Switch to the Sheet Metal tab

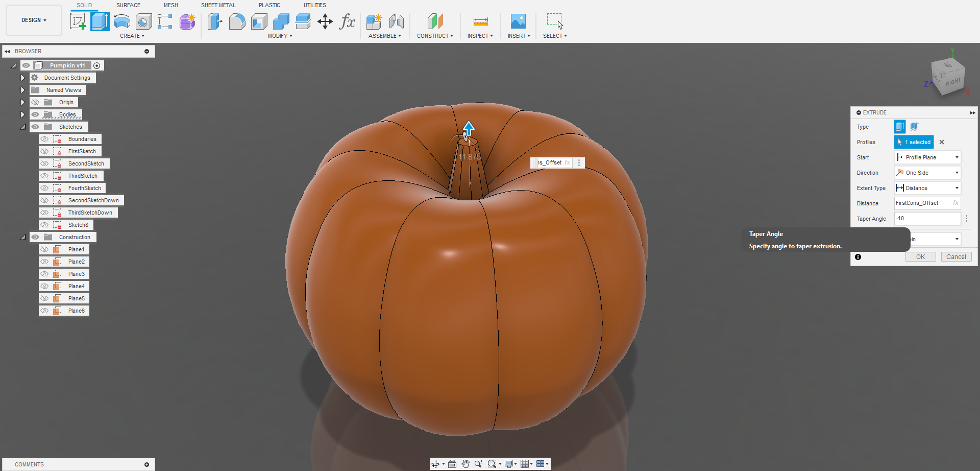pyautogui.click(x=218, y=5)
